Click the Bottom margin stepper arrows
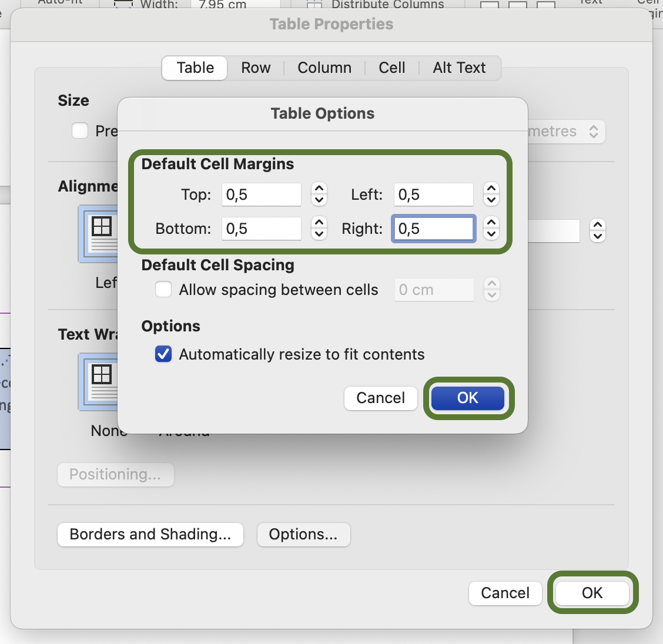Viewport: 663px width, 644px height. click(x=319, y=229)
